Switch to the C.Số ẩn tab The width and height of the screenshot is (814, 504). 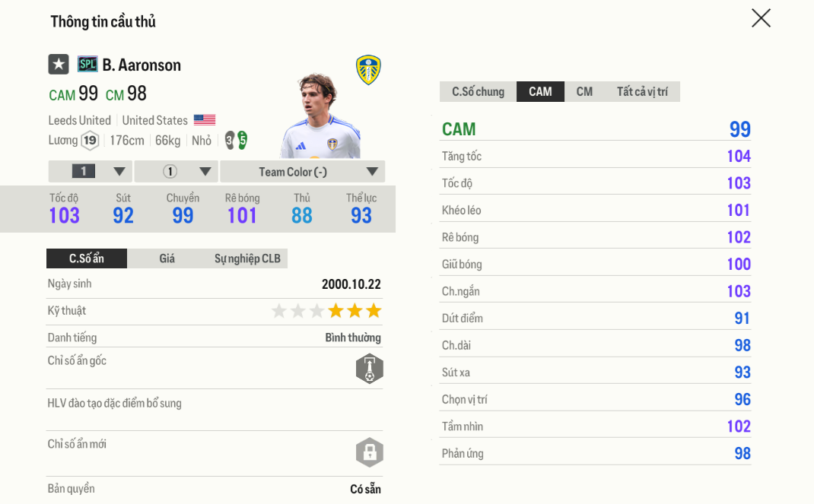(x=87, y=258)
